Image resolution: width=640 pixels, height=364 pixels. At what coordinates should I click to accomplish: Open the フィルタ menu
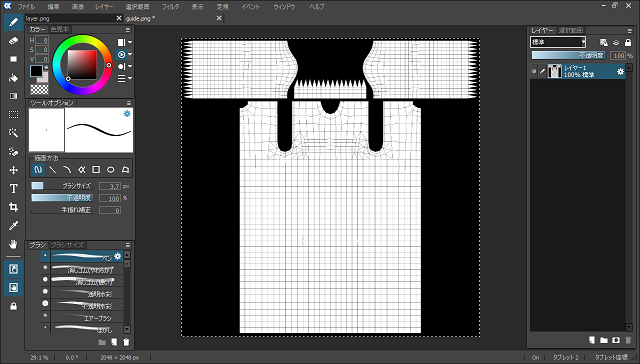click(x=170, y=7)
